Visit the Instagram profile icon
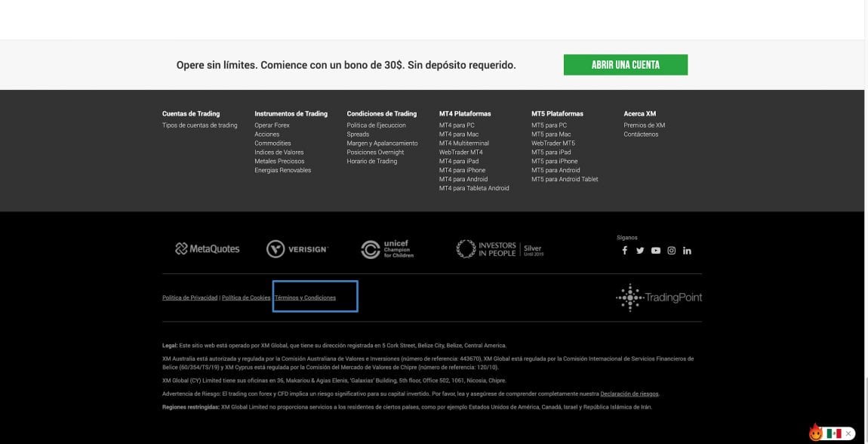Image resolution: width=868 pixels, height=444 pixels. click(x=671, y=251)
